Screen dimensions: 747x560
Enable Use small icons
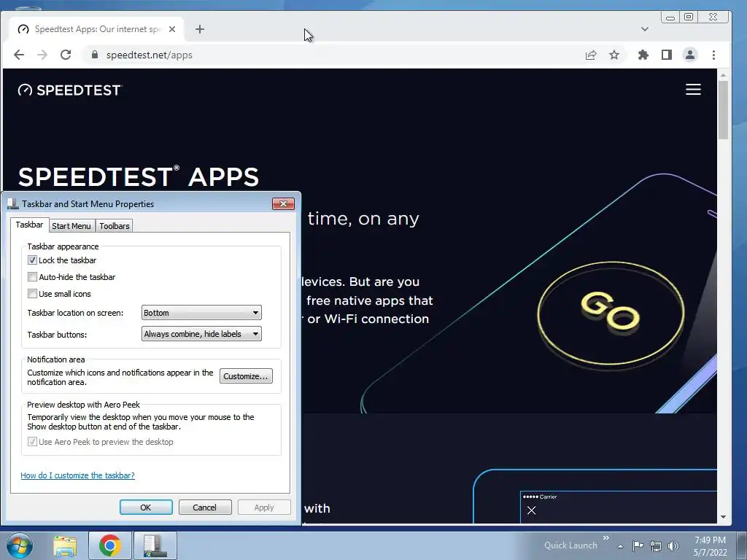32,293
